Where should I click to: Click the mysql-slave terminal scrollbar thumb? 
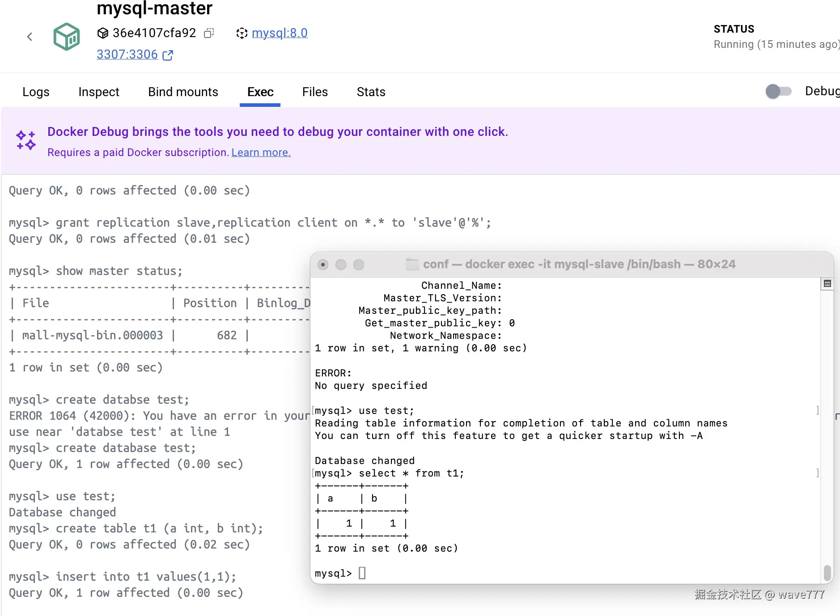coord(827,573)
